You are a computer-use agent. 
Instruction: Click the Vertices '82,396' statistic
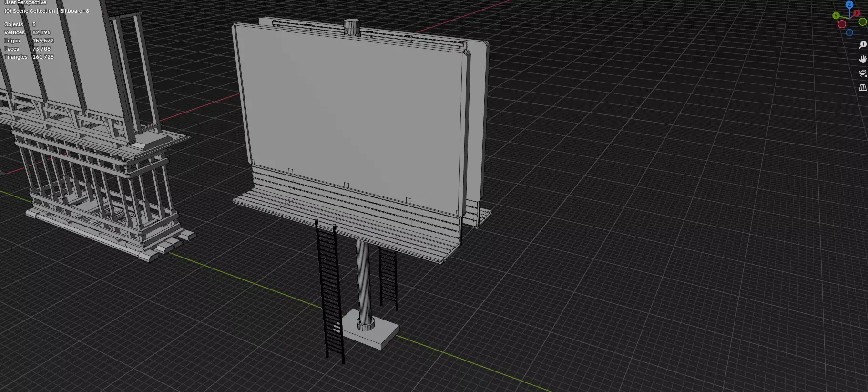(x=41, y=32)
